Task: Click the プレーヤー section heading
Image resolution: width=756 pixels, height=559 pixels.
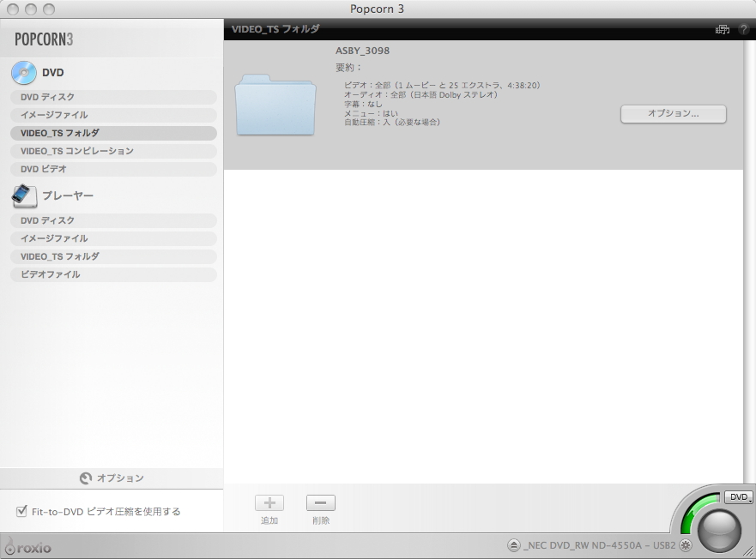Action: [x=68, y=195]
